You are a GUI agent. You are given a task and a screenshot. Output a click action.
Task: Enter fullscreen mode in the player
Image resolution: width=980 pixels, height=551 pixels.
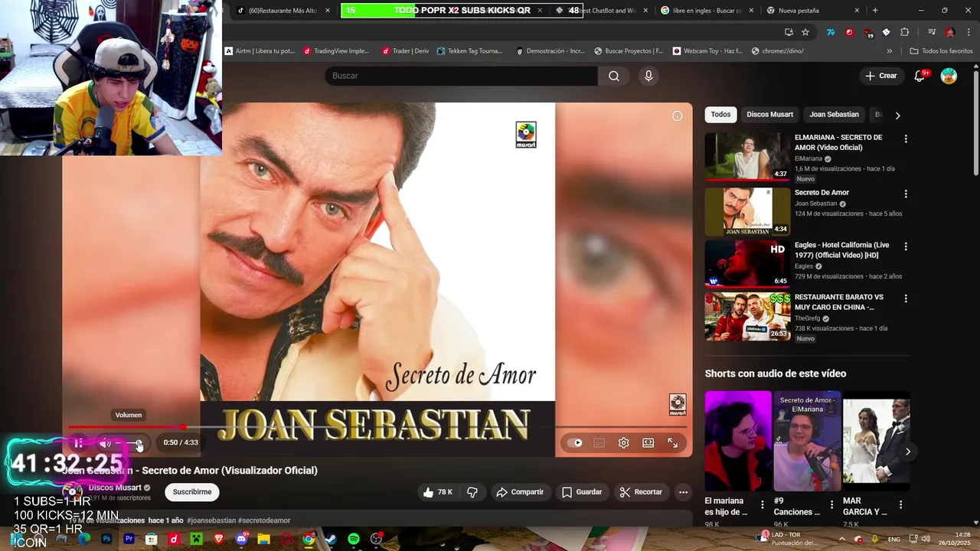point(673,442)
